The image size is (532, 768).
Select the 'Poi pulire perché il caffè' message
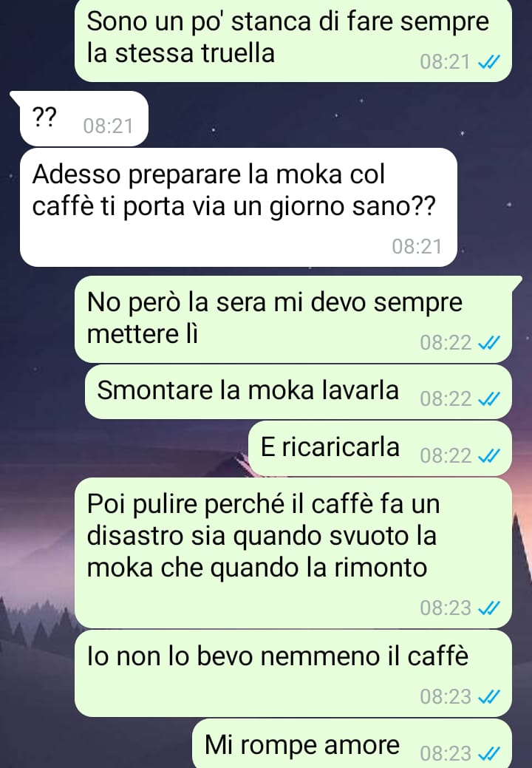[293, 553]
